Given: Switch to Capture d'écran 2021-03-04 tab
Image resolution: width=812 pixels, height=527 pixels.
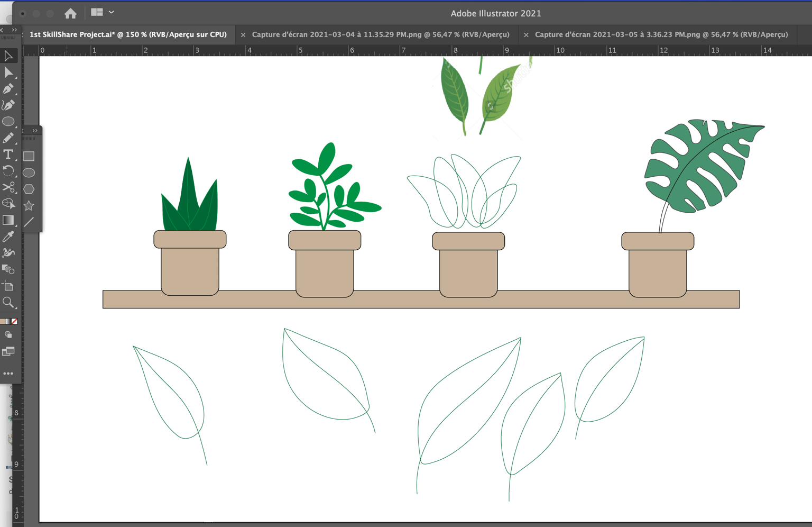Looking at the screenshot, I should (381, 34).
